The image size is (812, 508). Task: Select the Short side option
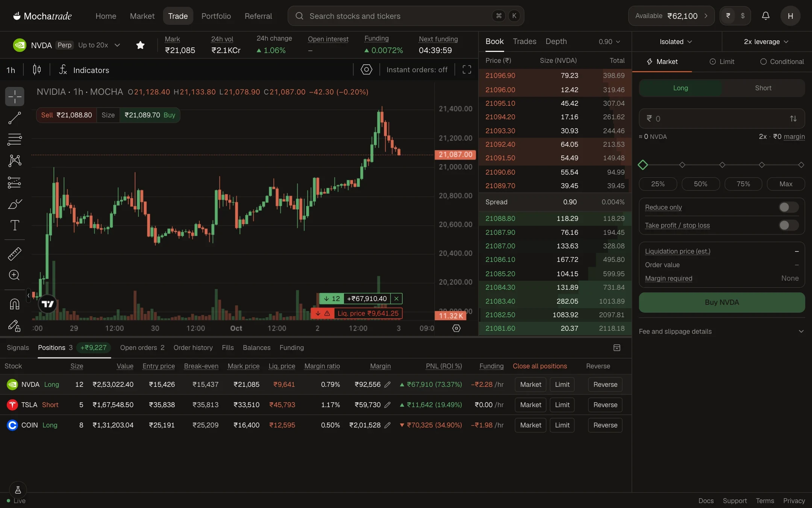point(763,88)
